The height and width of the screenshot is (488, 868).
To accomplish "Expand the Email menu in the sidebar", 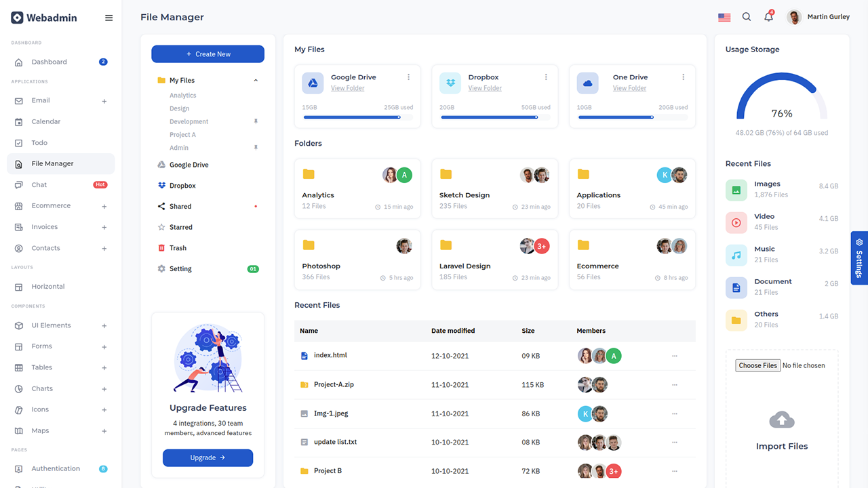I will (x=104, y=100).
